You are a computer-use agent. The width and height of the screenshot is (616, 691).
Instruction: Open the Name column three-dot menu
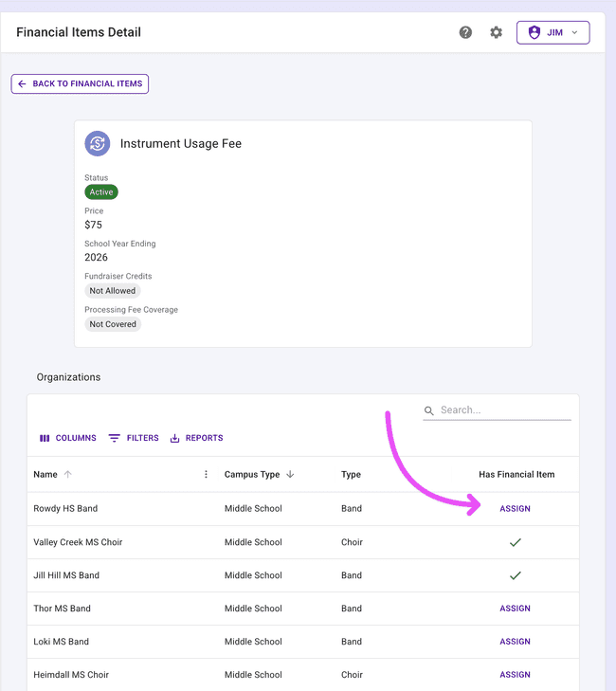[x=206, y=474]
